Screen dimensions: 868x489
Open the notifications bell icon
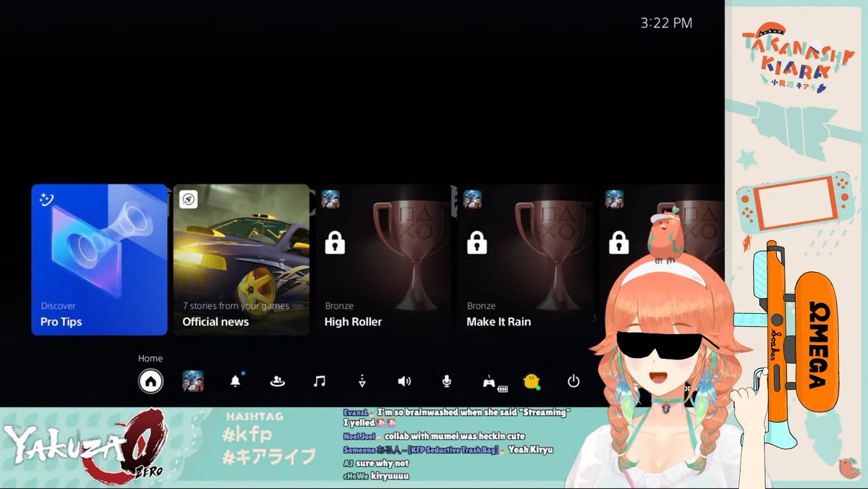235,381
